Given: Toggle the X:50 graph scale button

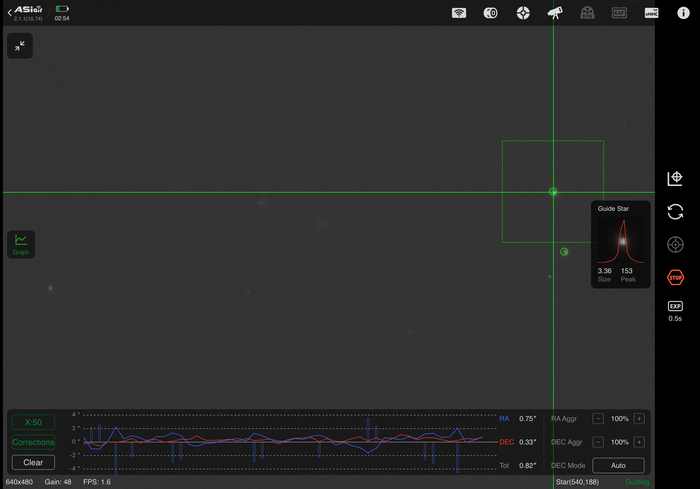Looking at the screenshot, I should pyautogui.click(x=33, y=422).
